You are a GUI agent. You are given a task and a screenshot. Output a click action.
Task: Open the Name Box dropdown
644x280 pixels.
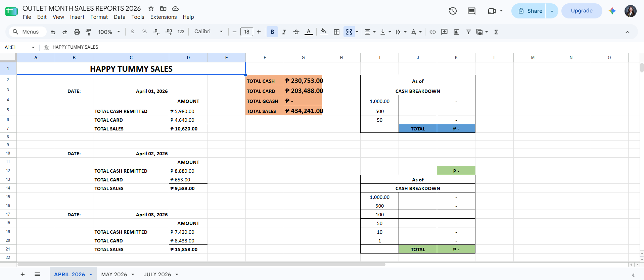[33, 47]
